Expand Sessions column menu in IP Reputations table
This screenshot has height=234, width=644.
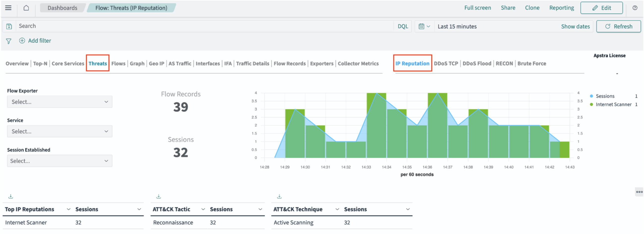pyautogui.click(x=139, y=209)
